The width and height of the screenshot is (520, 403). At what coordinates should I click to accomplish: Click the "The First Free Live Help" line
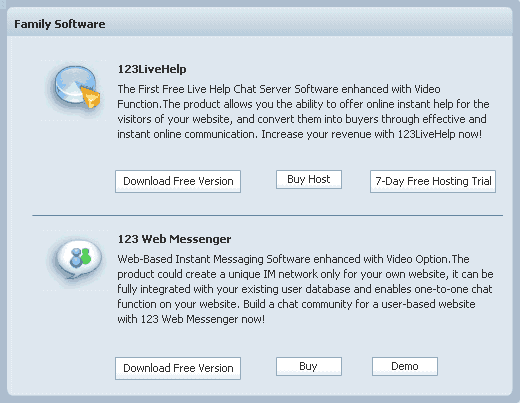279,89
